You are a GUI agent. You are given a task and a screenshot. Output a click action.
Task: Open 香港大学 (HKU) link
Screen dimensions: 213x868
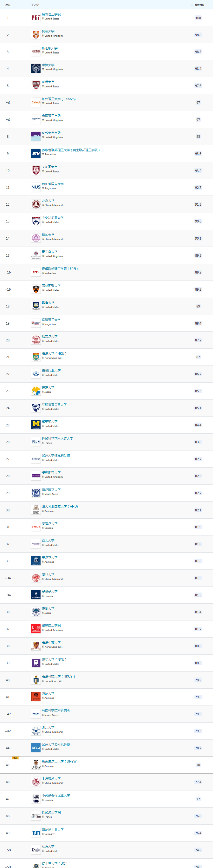pos(54,353)
